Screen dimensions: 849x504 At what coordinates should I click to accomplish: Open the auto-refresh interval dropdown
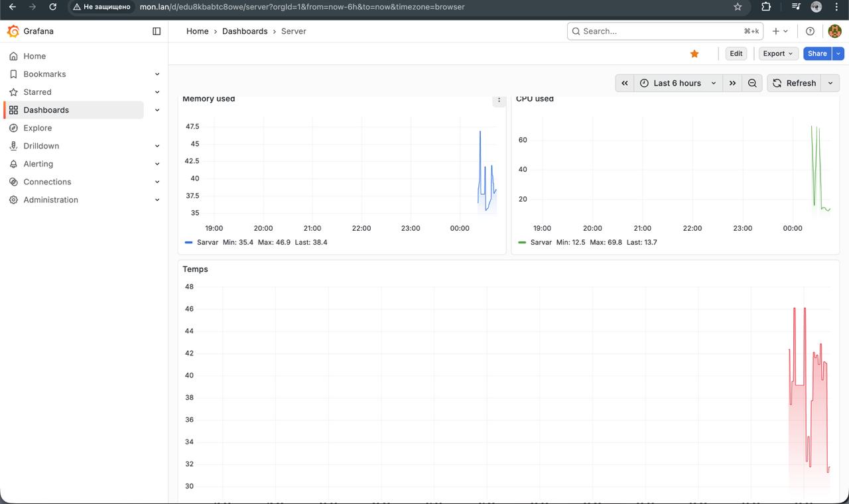830,83
